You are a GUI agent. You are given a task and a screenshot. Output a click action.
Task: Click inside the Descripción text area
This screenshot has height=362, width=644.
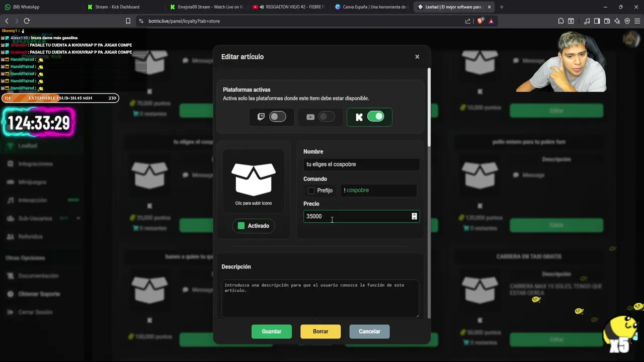pyautogui.click(x=320, y=299)
